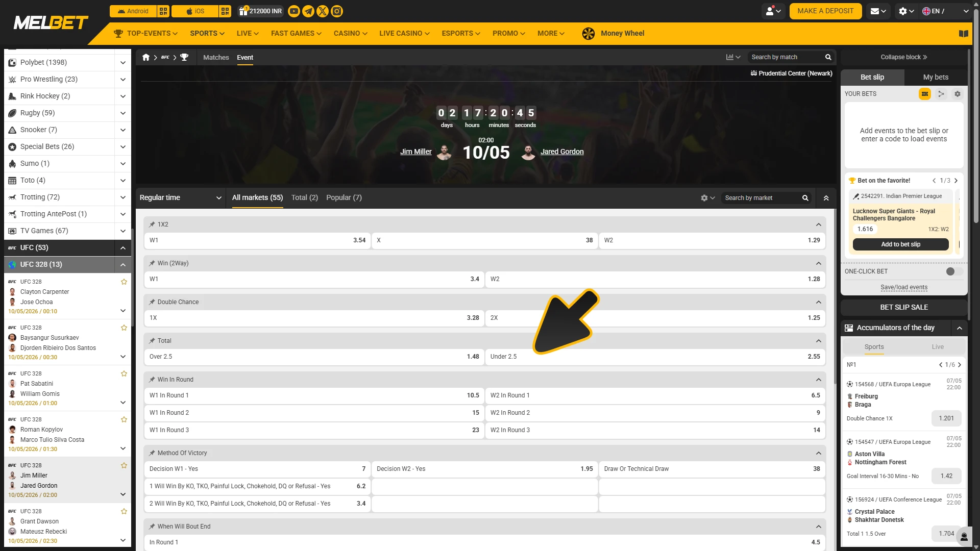Favorite the Pat Sabatini fight star

[124, 373]
